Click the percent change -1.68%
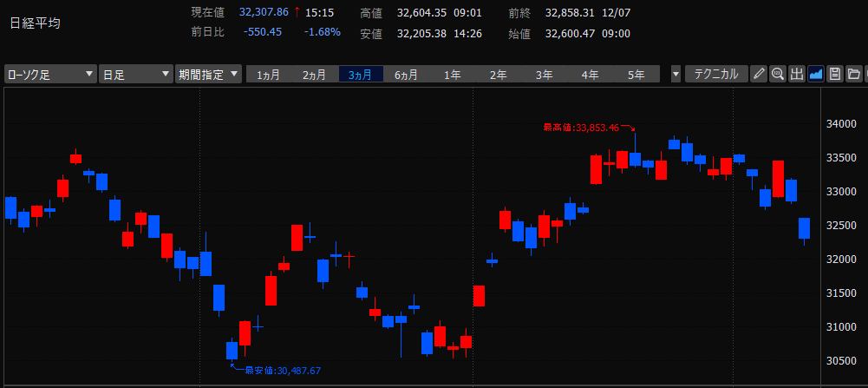This screenshot has width=868, height=388. pos(323,32)
